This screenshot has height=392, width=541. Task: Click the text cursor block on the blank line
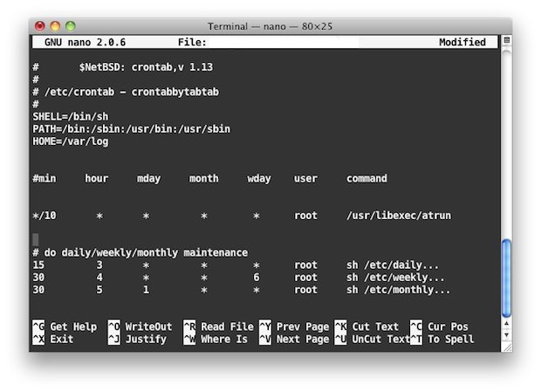pyautogui.click(x=36, y=239)
